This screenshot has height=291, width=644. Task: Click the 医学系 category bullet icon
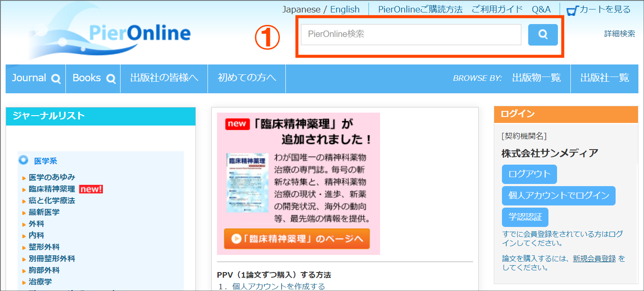click(x=23, y=160)
